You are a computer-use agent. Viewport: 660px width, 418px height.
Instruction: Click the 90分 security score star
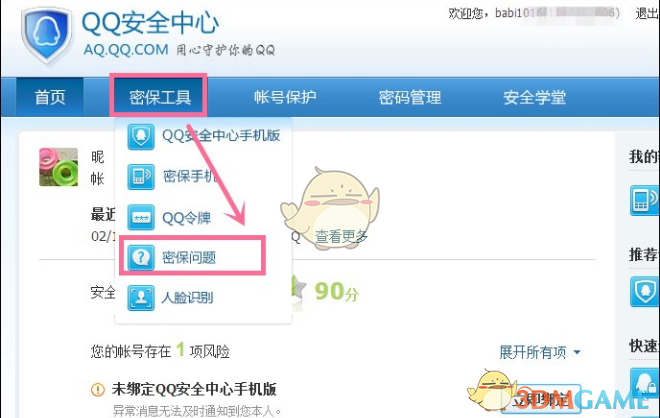299,288
